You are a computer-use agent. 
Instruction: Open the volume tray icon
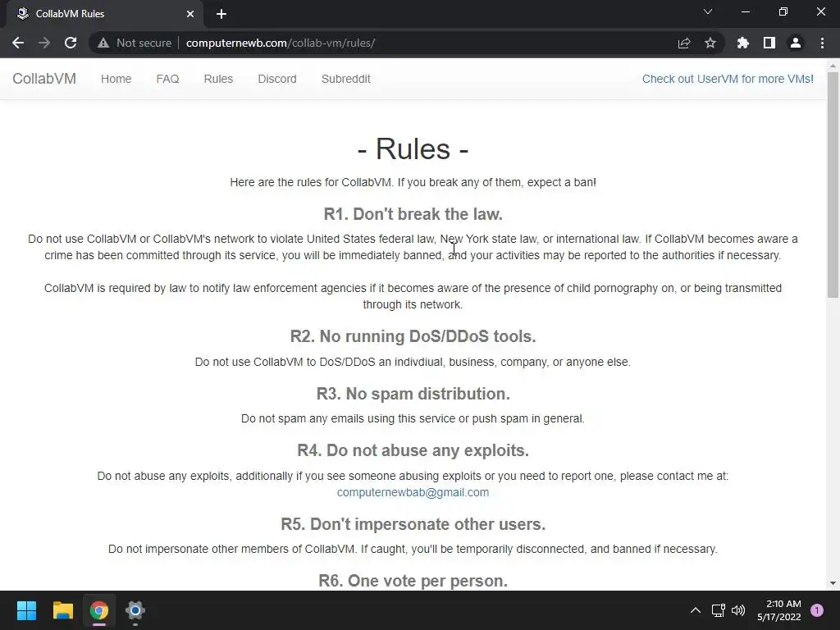(738, 610)
